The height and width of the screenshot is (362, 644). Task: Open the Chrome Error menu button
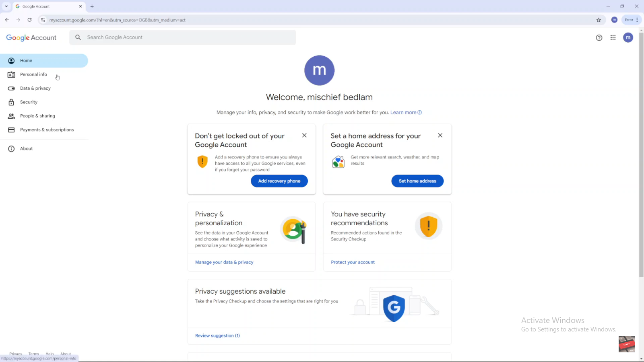(632, 20)
